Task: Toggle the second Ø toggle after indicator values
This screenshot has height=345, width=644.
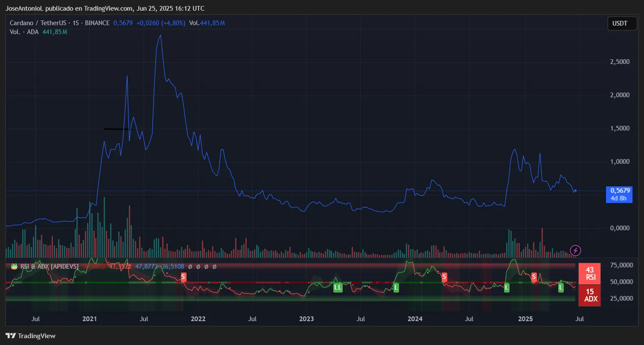Action: 198,266
